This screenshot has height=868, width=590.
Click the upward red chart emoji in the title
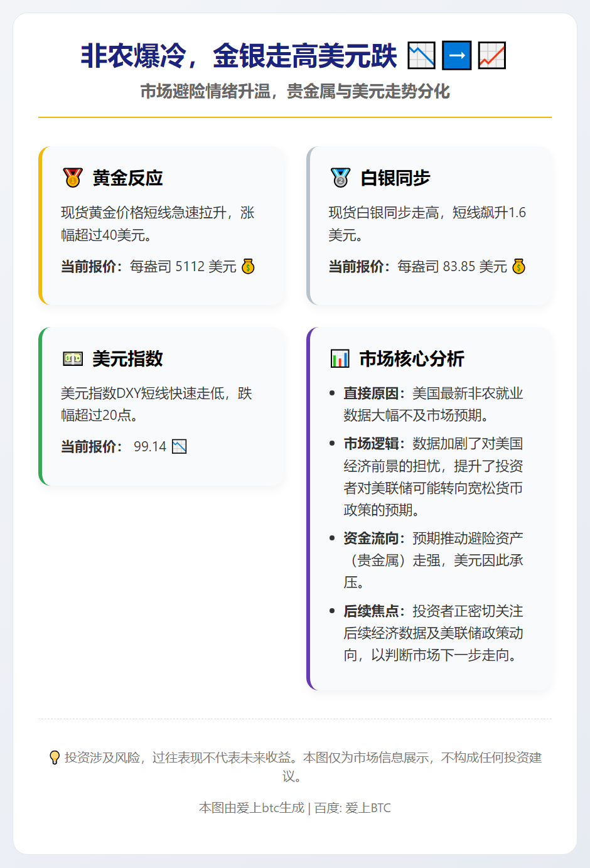[x=492, y=56]
